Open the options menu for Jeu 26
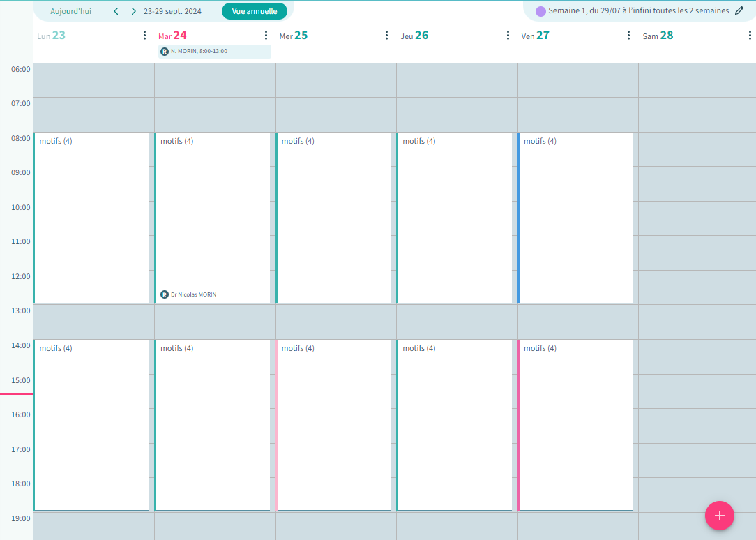The height and width of the screenshot is (540, 756). point(508,36)
